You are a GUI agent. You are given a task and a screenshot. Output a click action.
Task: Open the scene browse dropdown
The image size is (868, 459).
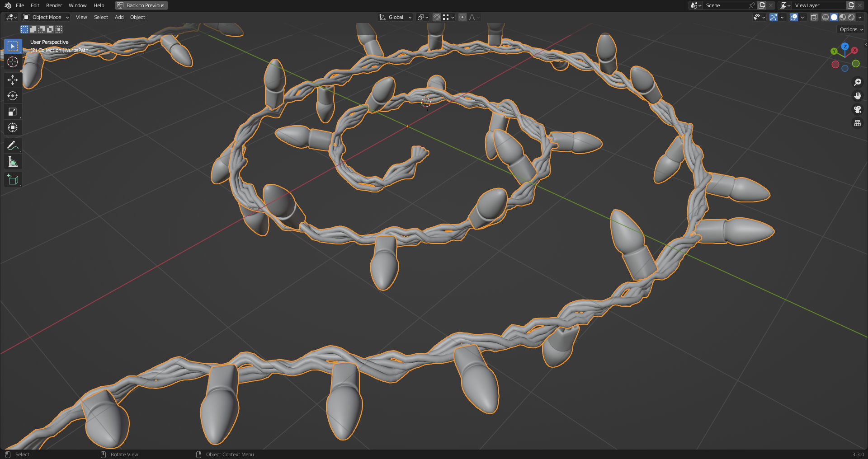(696, 5)
